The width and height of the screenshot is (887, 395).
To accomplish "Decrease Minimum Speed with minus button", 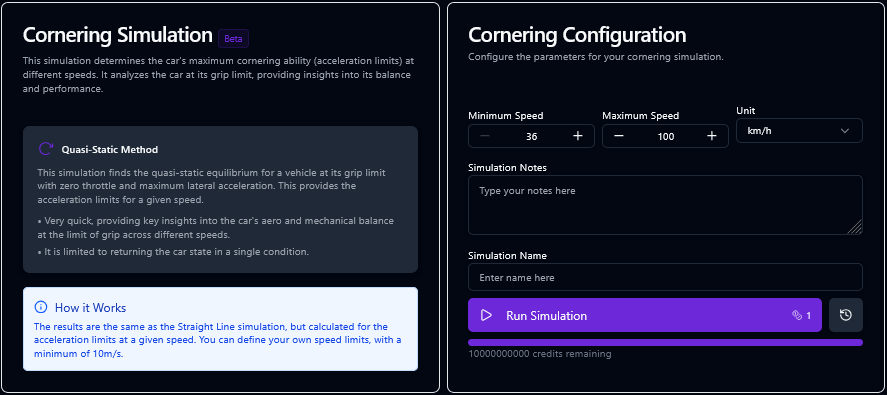I will [485, 136].
